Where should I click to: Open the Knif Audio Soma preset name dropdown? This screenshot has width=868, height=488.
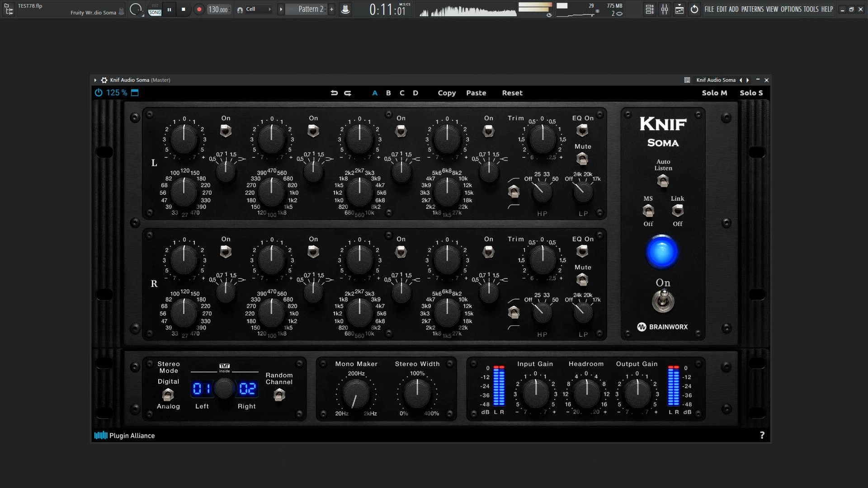click(x=716, y=80)
